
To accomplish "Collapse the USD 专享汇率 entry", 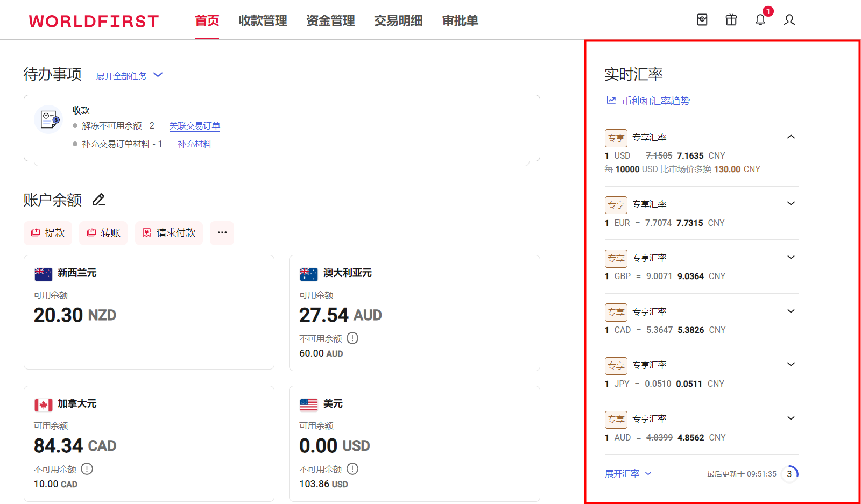I will tap(791, 137).
